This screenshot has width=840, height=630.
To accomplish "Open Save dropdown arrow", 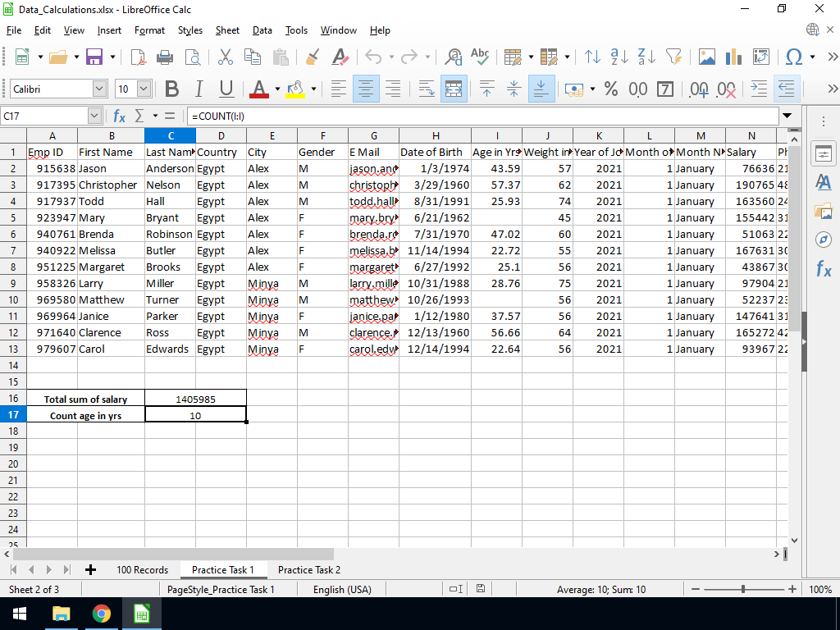I will 112,57.
